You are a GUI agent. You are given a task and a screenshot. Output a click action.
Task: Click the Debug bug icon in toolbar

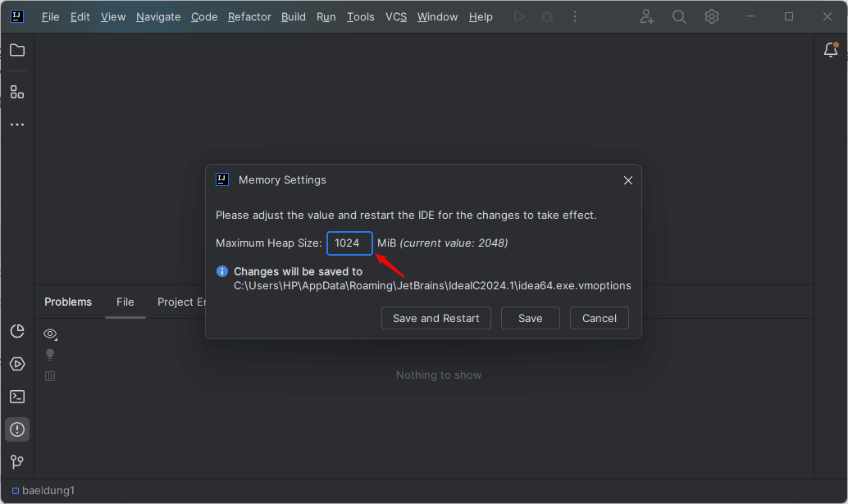click(547, 16)
